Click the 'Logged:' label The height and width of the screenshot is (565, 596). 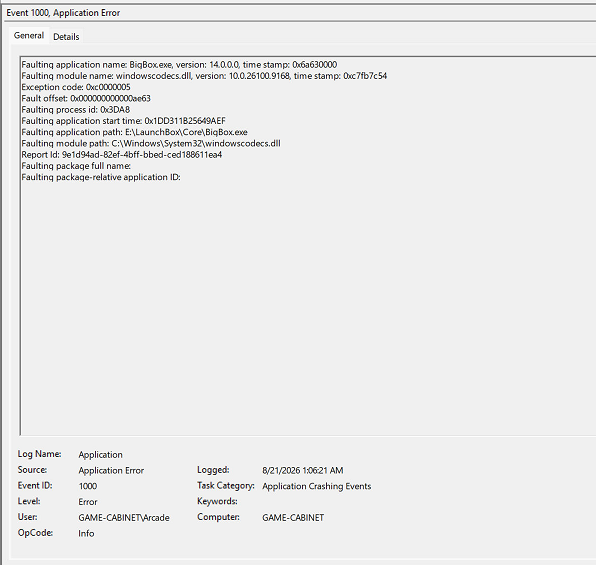pyautogui.click(x=213, y=470)
